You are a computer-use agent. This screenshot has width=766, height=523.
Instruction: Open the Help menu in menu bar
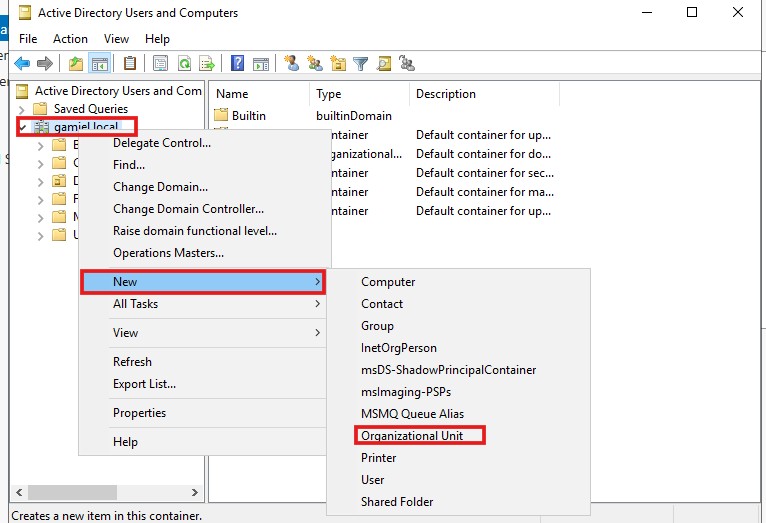tap(157, 39)
